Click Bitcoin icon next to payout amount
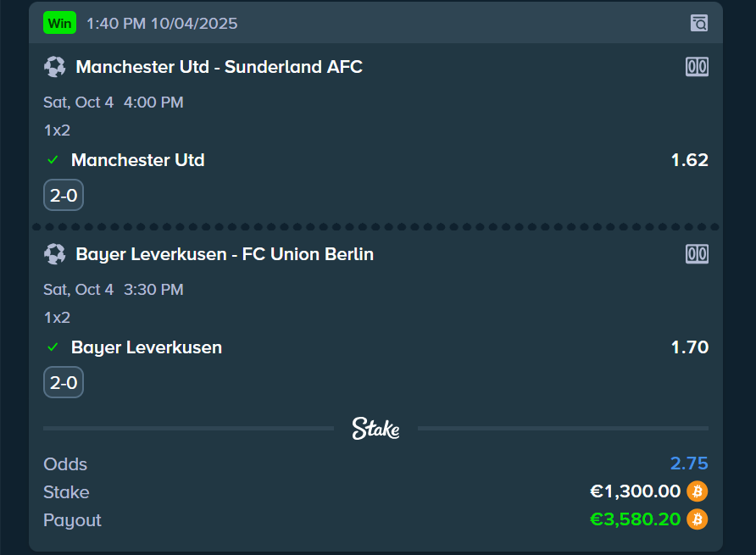Image resolution: width=756 pixels, height=555 pixels. (697, 519)
